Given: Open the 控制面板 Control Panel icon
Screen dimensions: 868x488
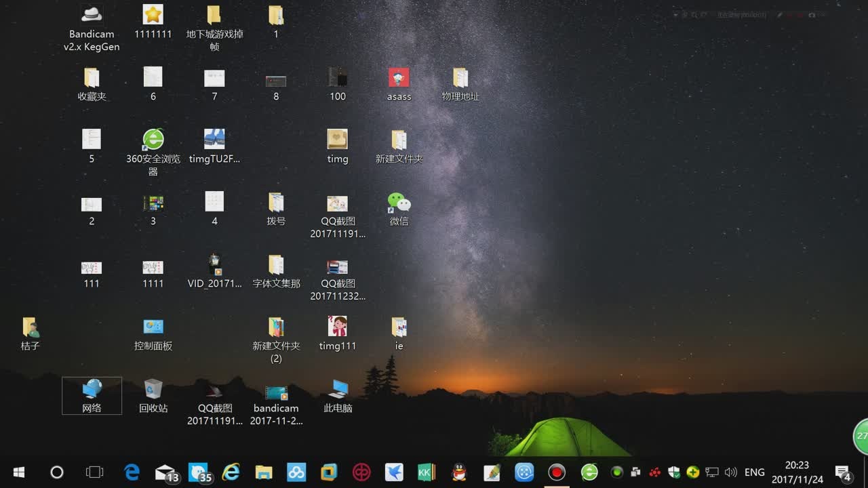Looking at the screenshot, I should point(153,333).
